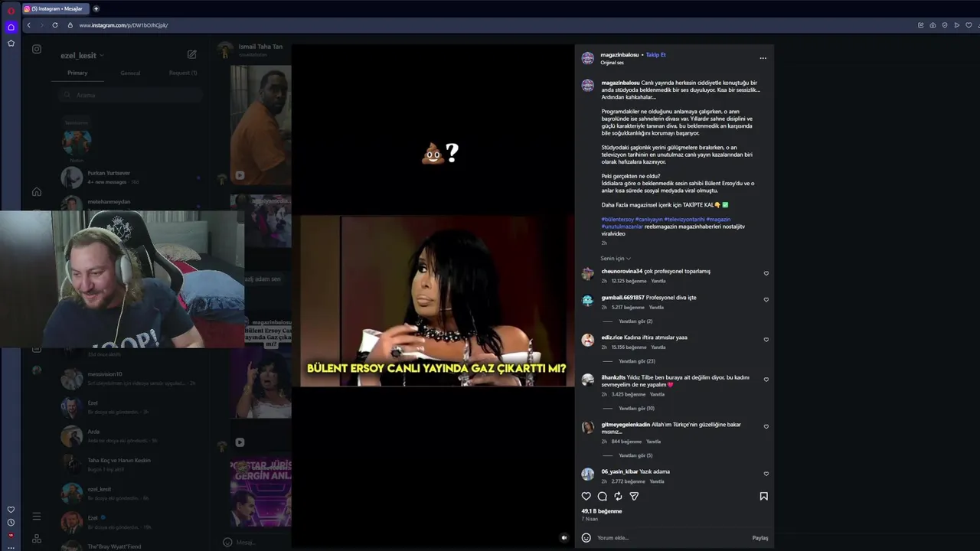Save the post with the bookmark icon
This screenshot has width=980, height=551.
(763, 496)
